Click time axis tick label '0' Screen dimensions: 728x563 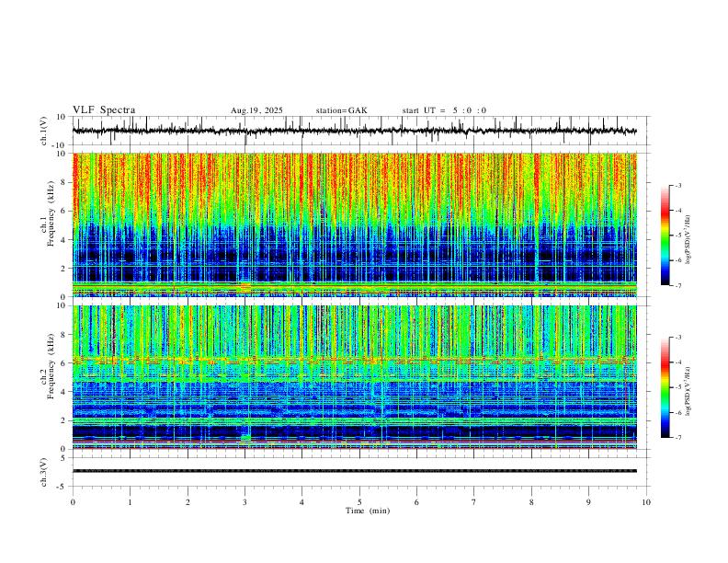coord(73,502)
